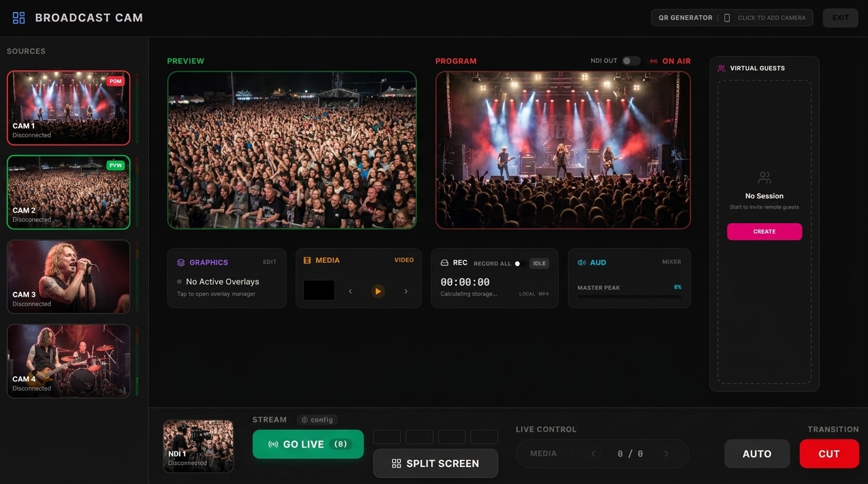Create a virtual guests session
Viewport: 868px width, 484px height.
(x=765, y=231)
